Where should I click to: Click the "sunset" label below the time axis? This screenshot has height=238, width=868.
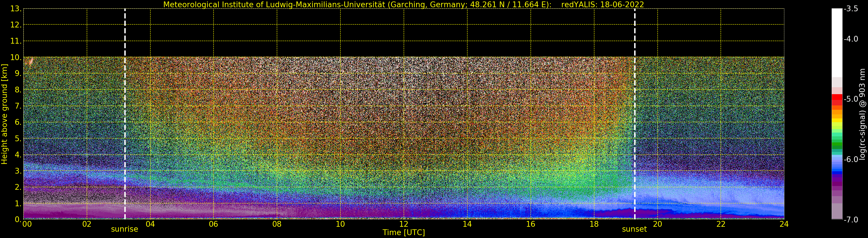(634, 229)
